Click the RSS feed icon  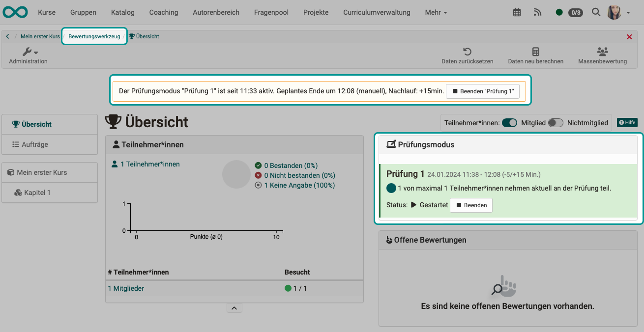(x=537, y=12)
